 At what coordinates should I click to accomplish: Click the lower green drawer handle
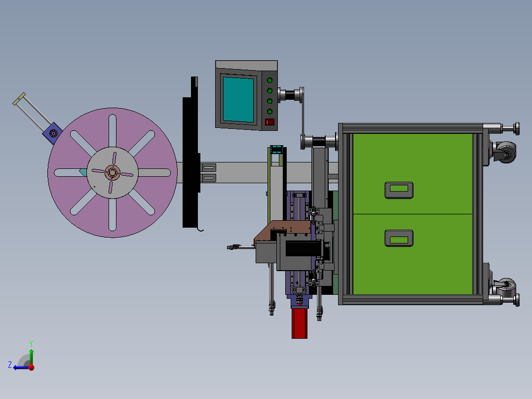399,238
